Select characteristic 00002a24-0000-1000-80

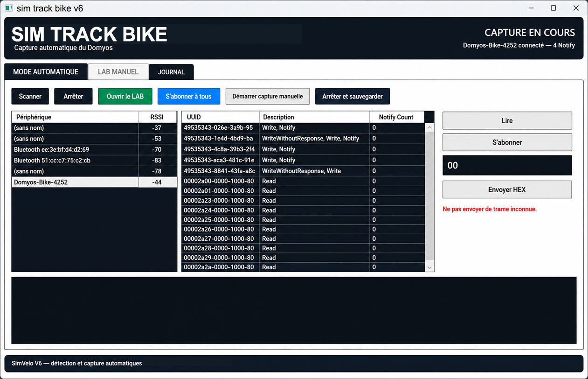coord(303,210)
